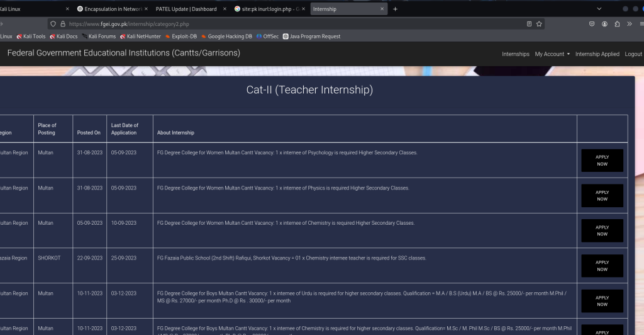Image resolution: width=644 pixels, height=335 pixels.
Task: Click the padlock site security icon
Action: (63, 24)
